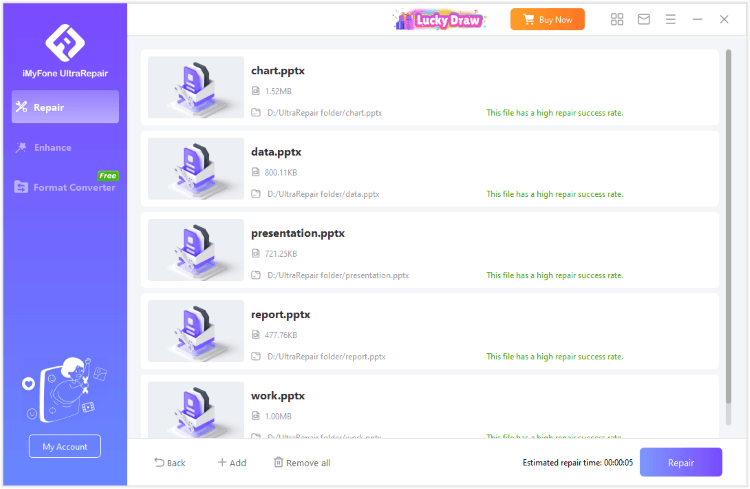Click the report.pptx file name
This screenshot has width=750, height=489.
click(x=281, y=315)
